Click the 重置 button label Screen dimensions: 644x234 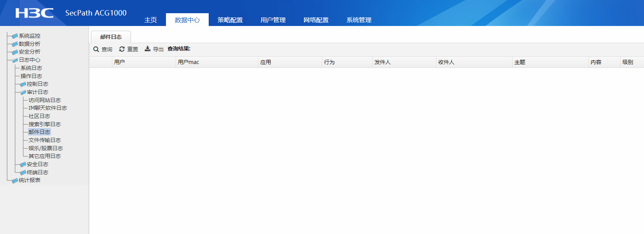click(133, 49)
